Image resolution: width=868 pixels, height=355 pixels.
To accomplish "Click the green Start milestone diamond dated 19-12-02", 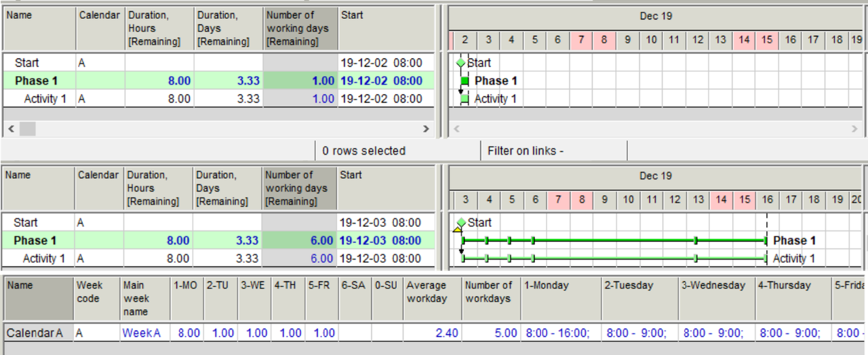I will (x=461, y=62).
